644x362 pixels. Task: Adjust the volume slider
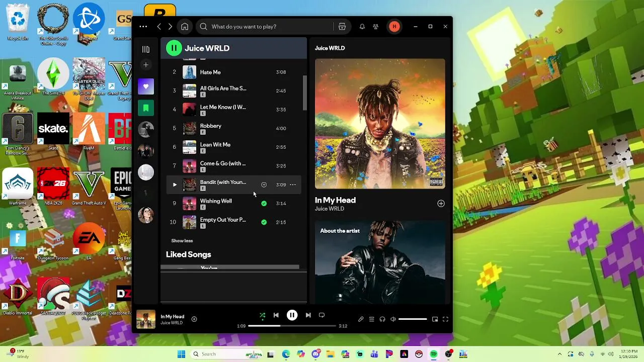413,319
